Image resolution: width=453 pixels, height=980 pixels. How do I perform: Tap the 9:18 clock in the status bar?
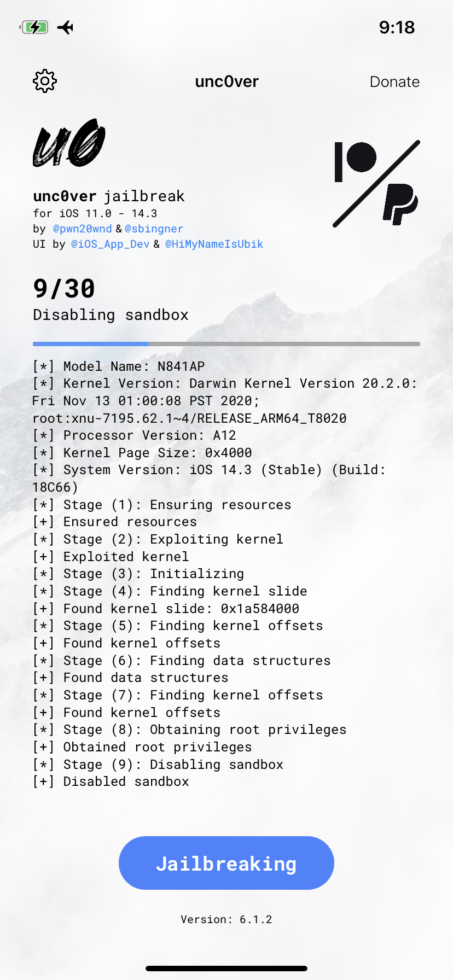[x=397, y=27]
